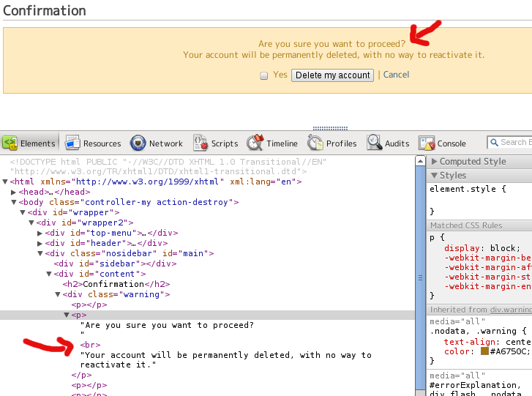The width and height of the screenshot is (532, 396).
Task: Open the Resources panel icon
Action: tap(72, 143)
